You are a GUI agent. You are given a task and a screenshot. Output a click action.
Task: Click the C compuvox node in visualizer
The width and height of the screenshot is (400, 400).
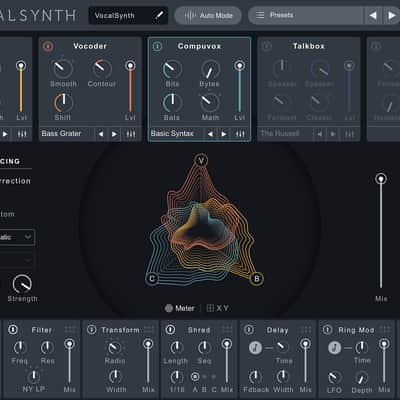pos(152,279)
